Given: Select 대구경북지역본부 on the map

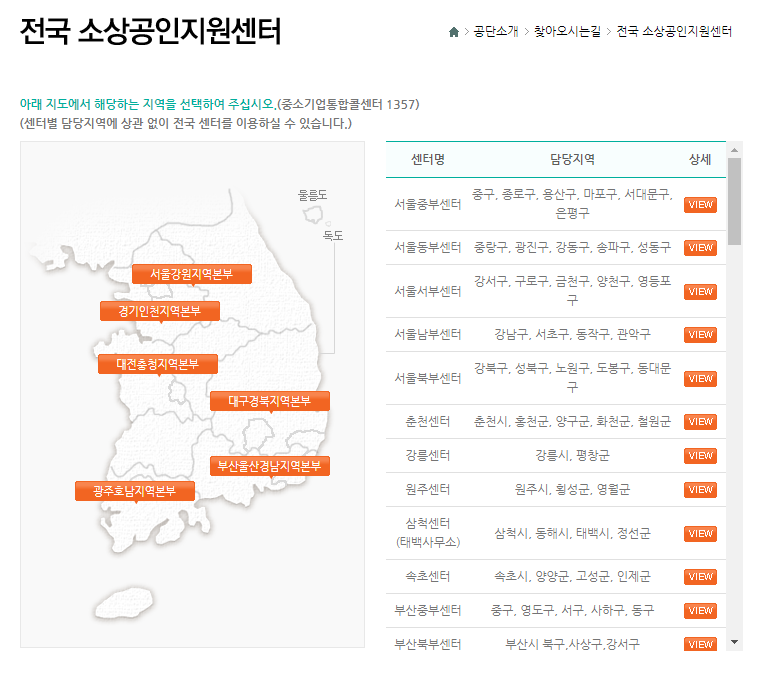Looking at the screenshot, I should click(x=270, y=401).
